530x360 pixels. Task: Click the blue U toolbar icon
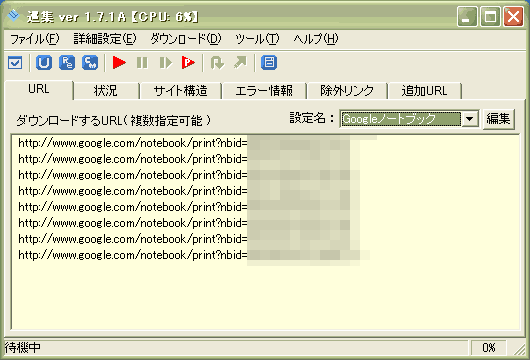[x=44, y=63]
